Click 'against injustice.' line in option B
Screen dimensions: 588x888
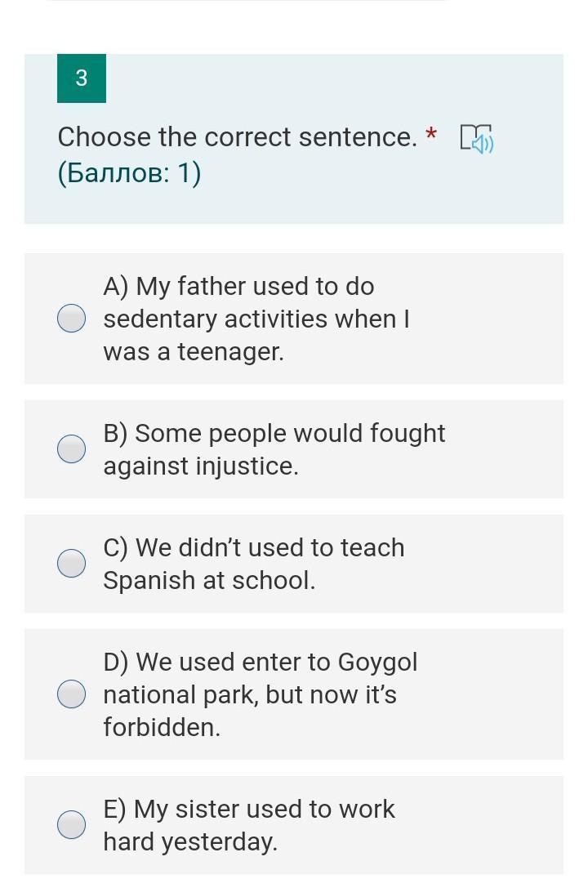coord(201,466)
